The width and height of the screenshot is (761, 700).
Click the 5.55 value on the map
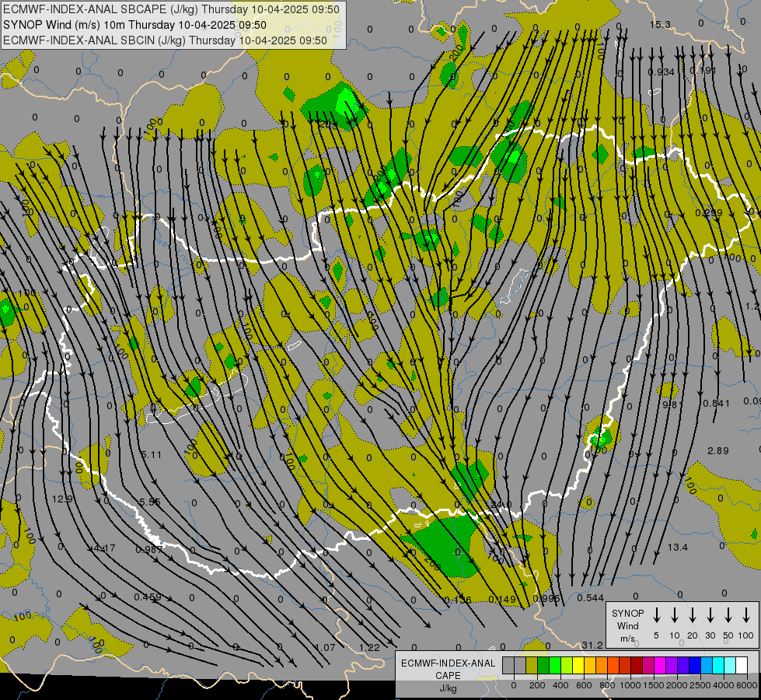150,502
